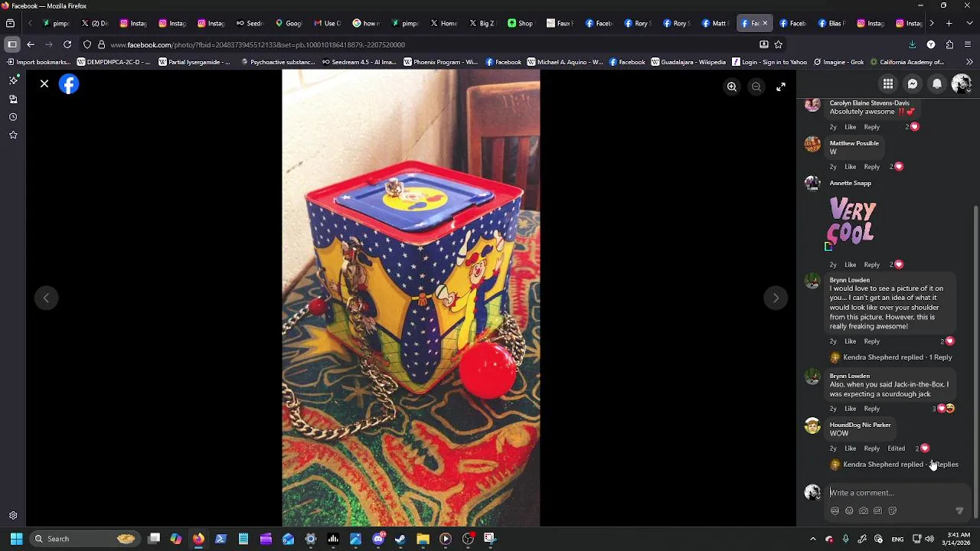The image size is (980, 551).
Task: Open Annette Snapp's profile name
Action: click(851, 183)
